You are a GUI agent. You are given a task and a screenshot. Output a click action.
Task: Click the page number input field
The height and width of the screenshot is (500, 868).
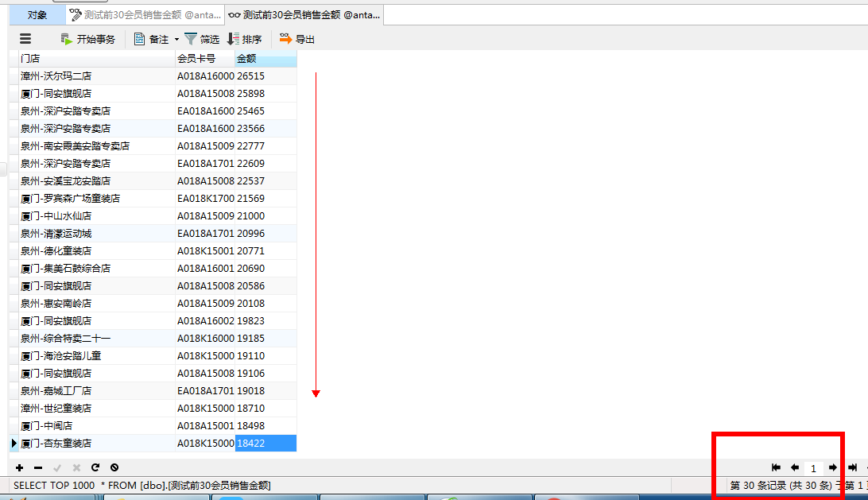tap(813, 468)
